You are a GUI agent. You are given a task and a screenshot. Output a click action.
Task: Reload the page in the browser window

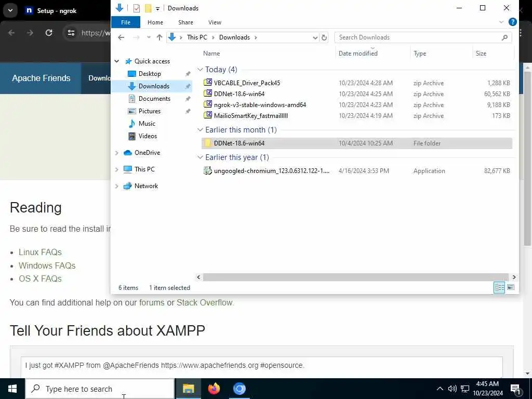point(49,33)
